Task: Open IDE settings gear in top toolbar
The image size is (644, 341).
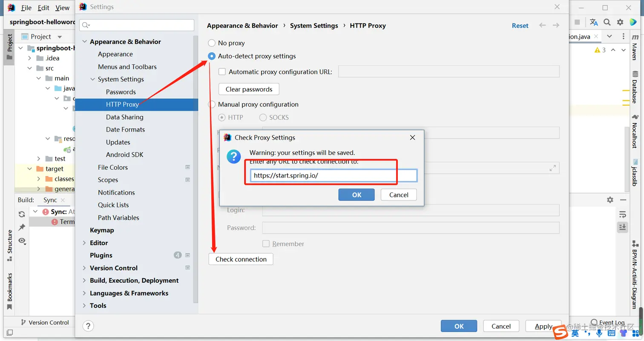Action: [x=620, y=22]
